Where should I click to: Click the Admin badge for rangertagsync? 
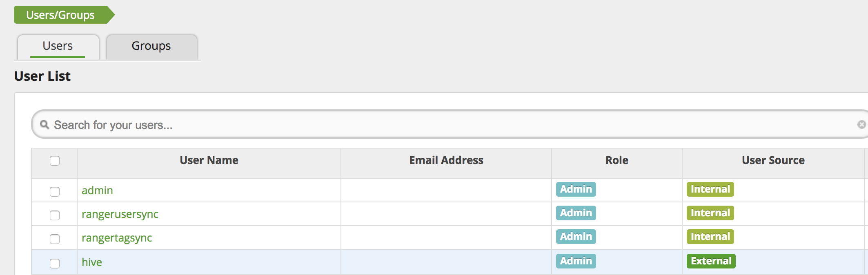coord(575,236)
